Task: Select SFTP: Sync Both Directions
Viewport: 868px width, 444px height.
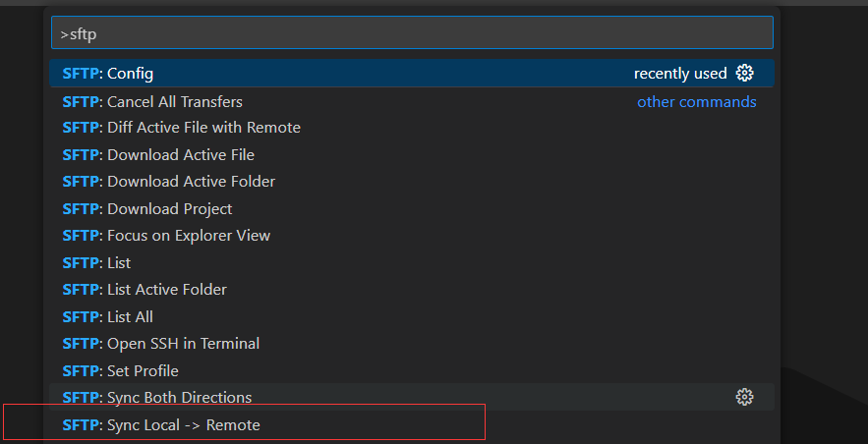Action: point(412,397)
